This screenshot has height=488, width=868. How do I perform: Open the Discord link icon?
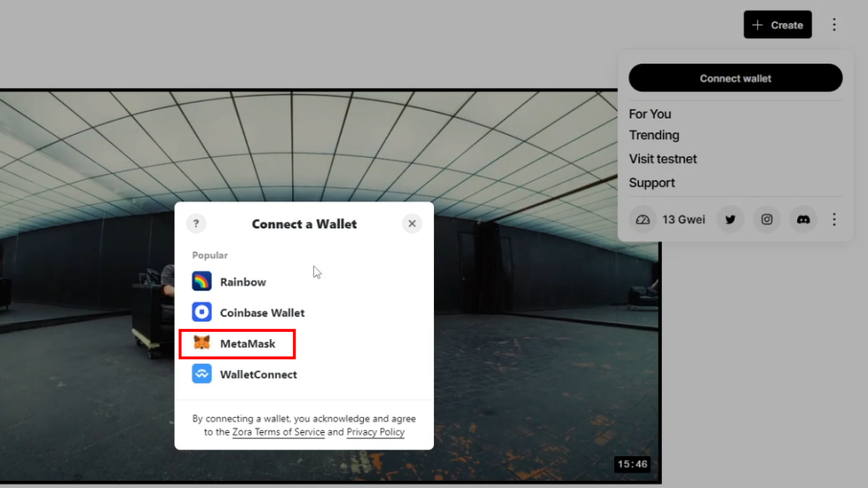[803, 220]
